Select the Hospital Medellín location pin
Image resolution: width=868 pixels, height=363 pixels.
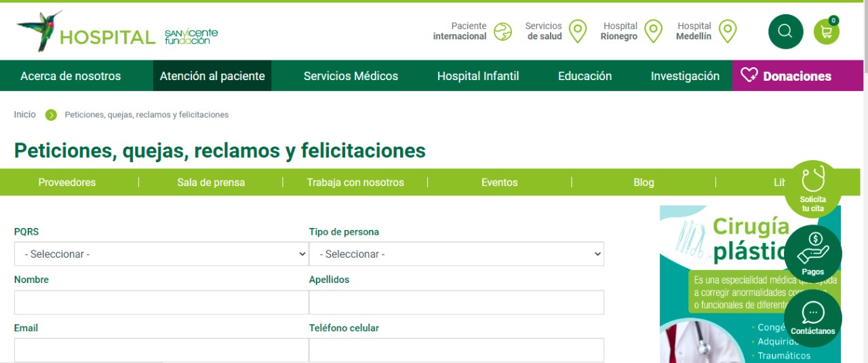727,31
